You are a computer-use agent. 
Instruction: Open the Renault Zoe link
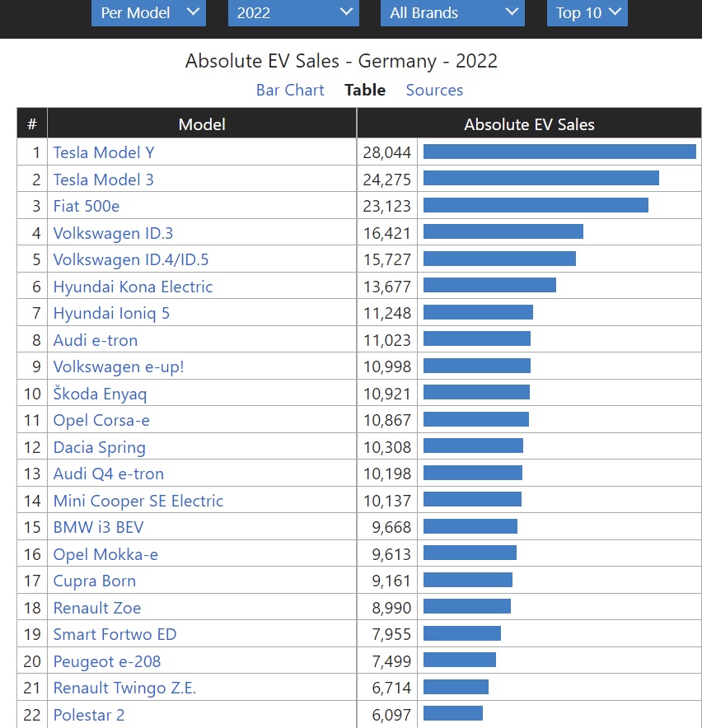point(97,607)
